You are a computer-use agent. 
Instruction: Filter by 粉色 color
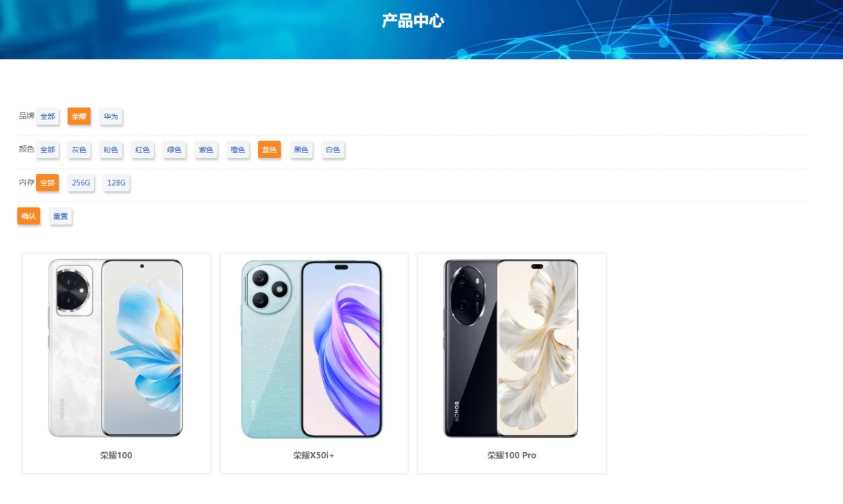[x=111, y=150]
